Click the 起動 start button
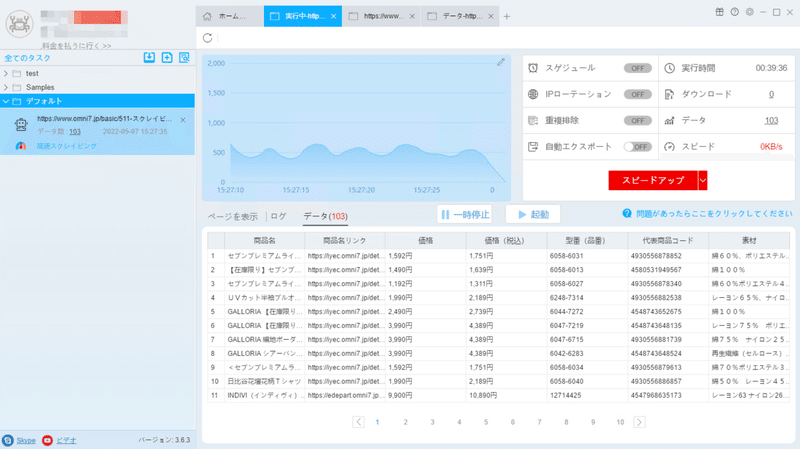This screenshot has width=800, height=449. tap(533, 214)
